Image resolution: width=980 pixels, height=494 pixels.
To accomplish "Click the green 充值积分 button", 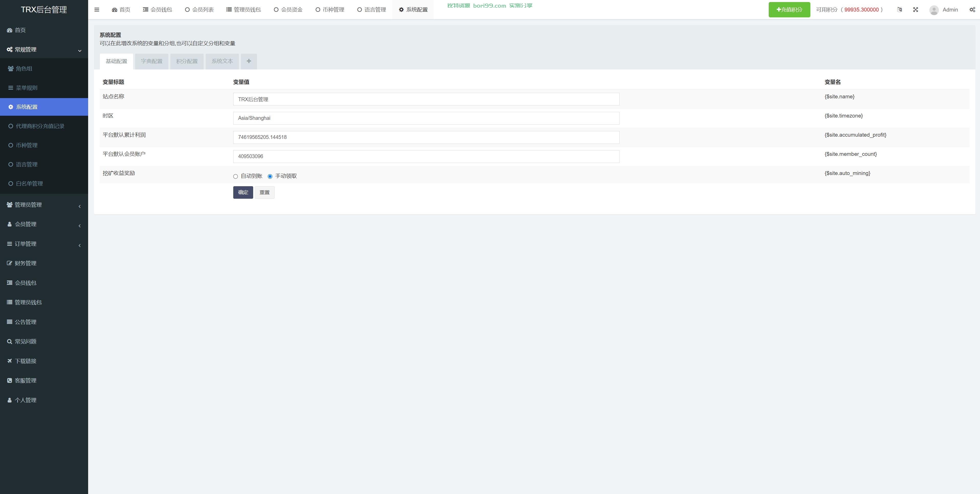I will [x=789, y=9].
